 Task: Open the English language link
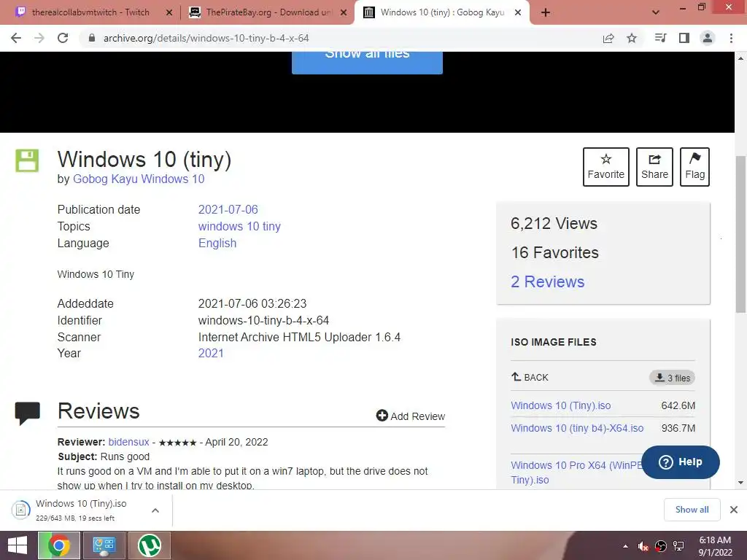tap(217, 243)
